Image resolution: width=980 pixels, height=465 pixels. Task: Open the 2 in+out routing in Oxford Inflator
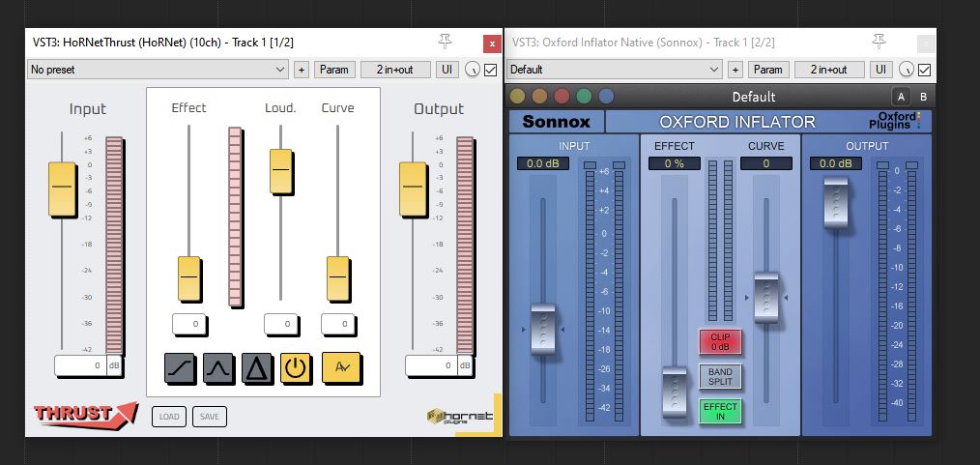pyautogui.click(x=829, y=70)
